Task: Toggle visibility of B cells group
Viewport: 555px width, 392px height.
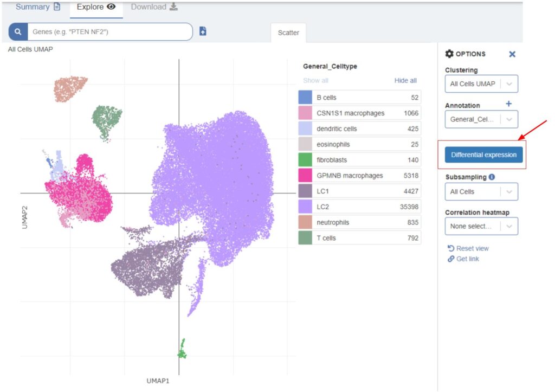Action: [359, 98]
